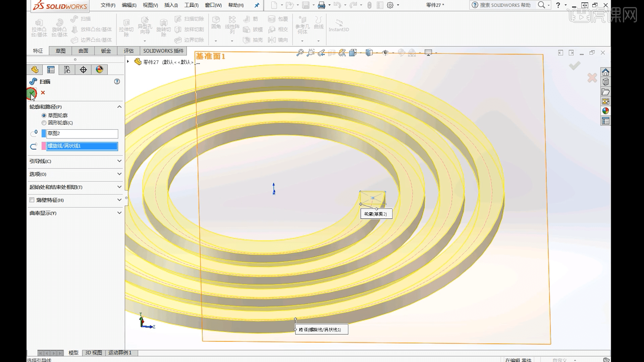Expand the 引导线 section
This screenshot has width=644, height=362.
(119, 161)
